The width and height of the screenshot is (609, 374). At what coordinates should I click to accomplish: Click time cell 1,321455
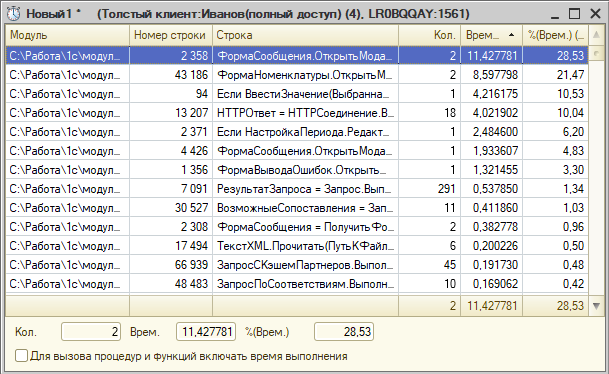point(492,170)
